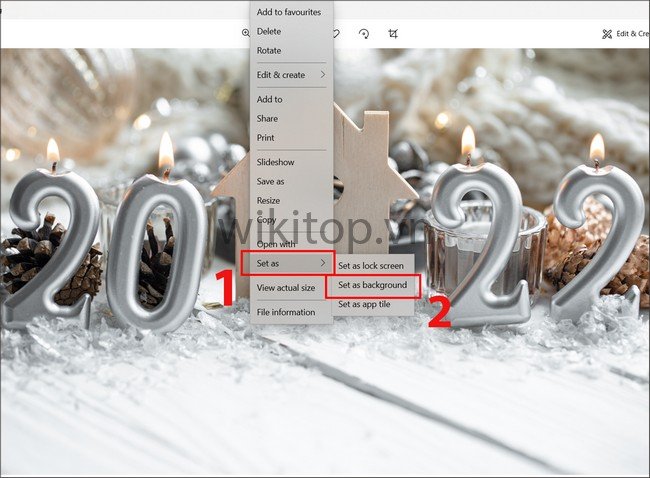
Task: Choose Set as background
Action: tap(372, 285)
